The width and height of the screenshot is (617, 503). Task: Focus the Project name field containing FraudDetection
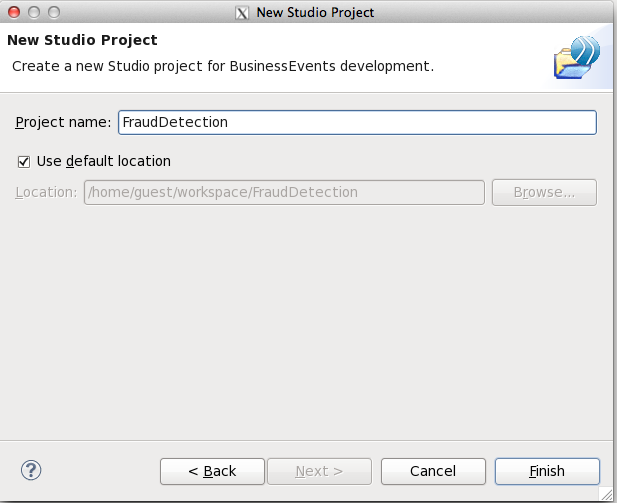(x=357, y=122)
